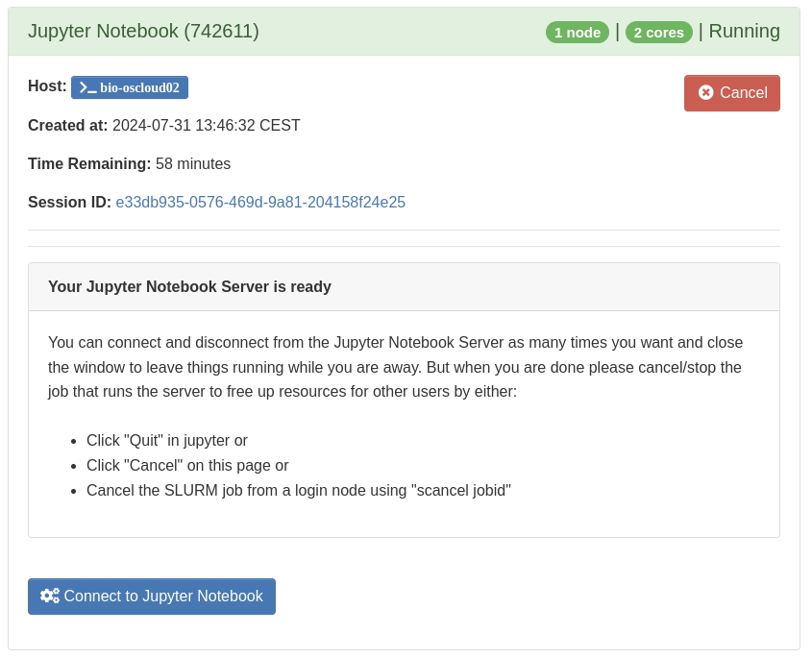Screen dimensions: 812x658
Task: Click the "Running" status text
Action: pyautogui.click(x=744, y=32)
